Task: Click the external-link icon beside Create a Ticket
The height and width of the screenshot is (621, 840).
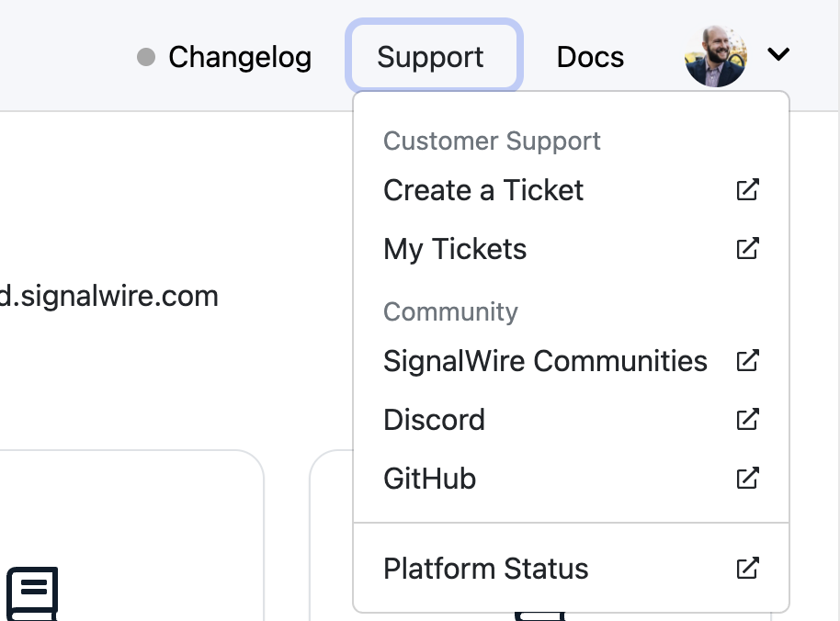Action: click(x=748, y=190)
